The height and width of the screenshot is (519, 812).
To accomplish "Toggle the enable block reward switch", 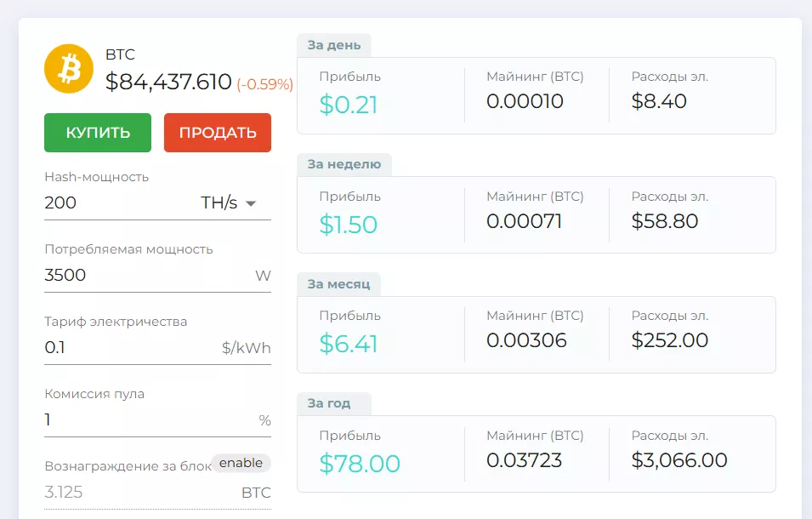I will click(x=241, y=463).
